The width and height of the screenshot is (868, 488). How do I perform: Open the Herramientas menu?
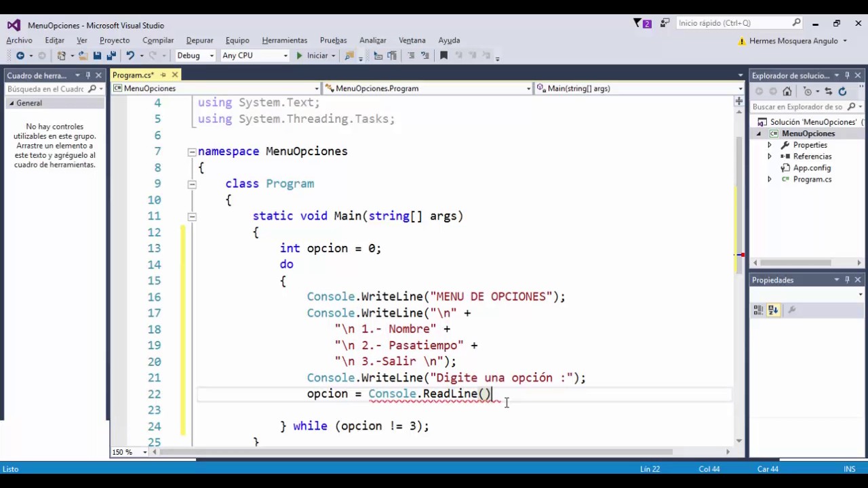285,41
